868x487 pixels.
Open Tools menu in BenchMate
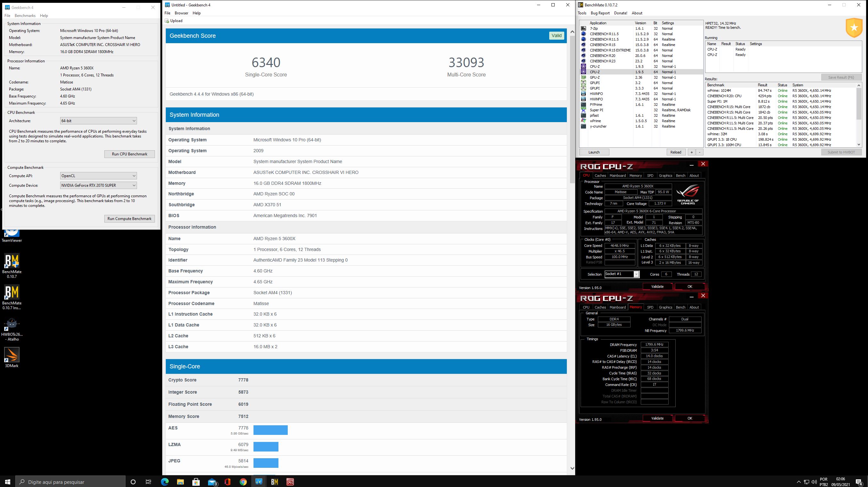pos(582,13)
